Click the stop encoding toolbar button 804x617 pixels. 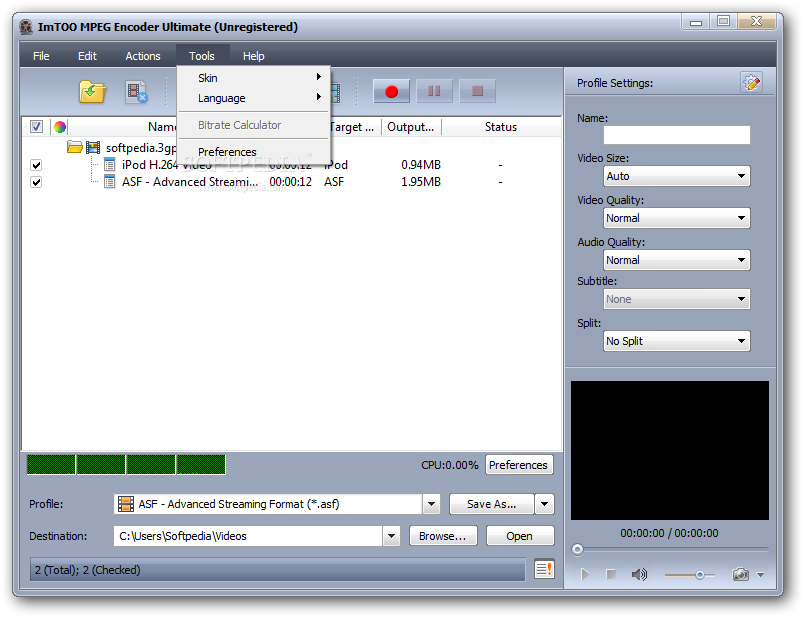(477, 91)
